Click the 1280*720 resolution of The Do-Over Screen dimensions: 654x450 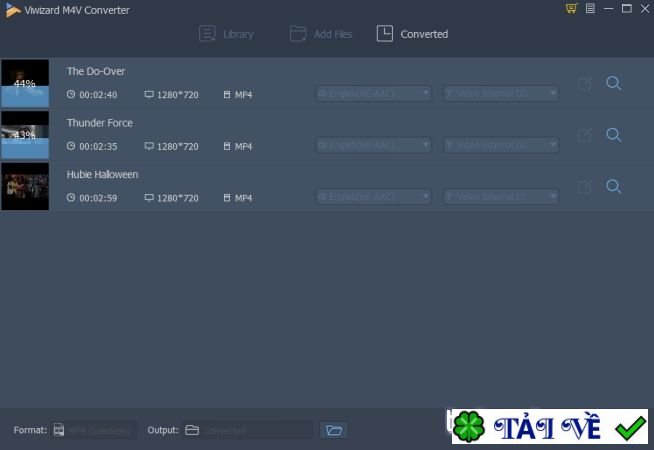[178, 95]
